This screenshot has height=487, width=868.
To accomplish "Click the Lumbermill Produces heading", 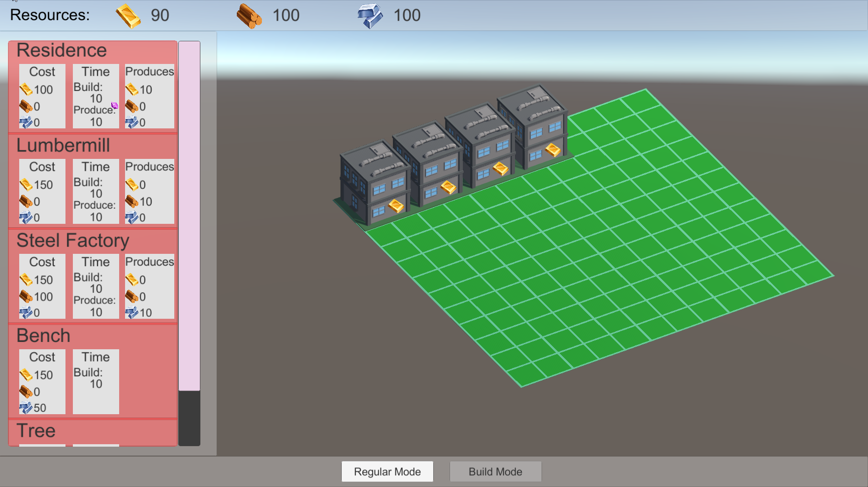I will coord(150,167).
